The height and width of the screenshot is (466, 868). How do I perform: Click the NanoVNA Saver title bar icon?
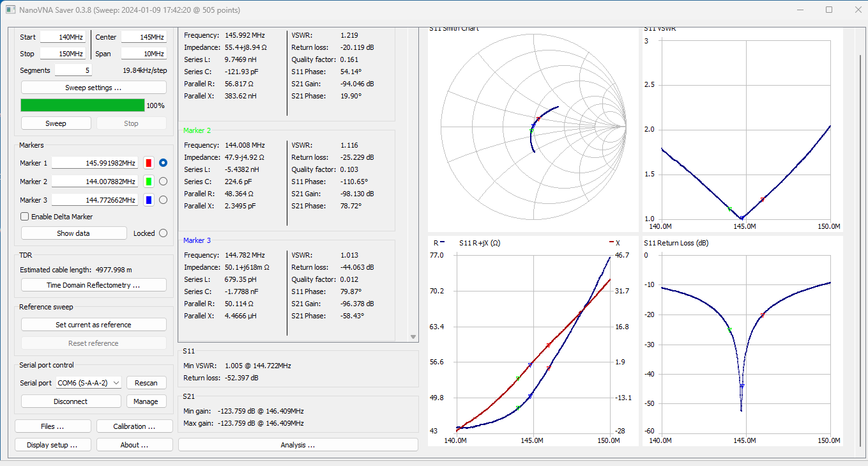pyautogui.click(x=10, y=10)
